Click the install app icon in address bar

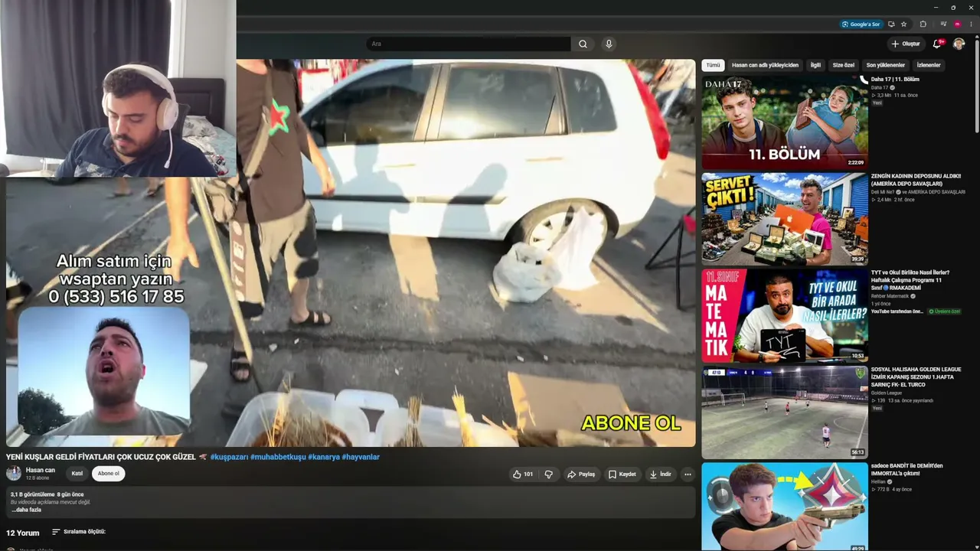pyautogui.click(x=891, y=24)
